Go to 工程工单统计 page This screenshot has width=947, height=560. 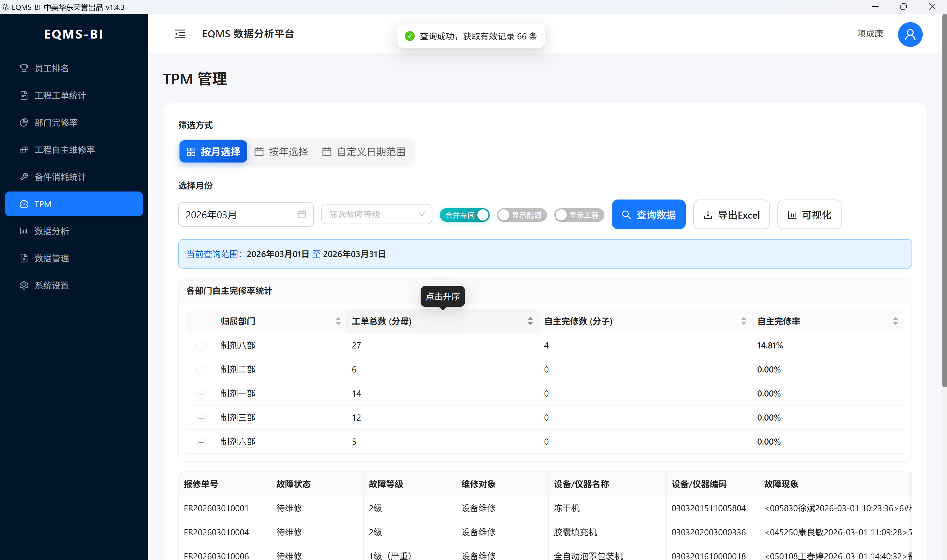[x=74, y=95]
